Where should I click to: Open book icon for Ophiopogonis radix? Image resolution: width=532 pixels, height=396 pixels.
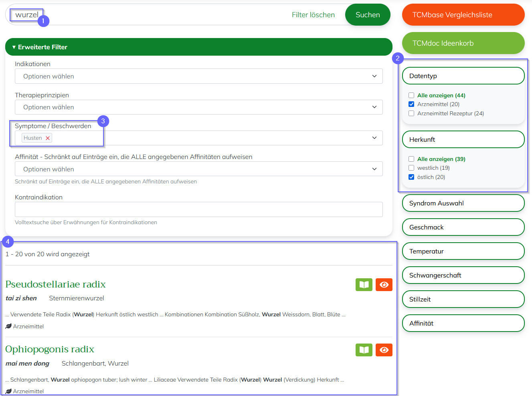click(364, 350)
